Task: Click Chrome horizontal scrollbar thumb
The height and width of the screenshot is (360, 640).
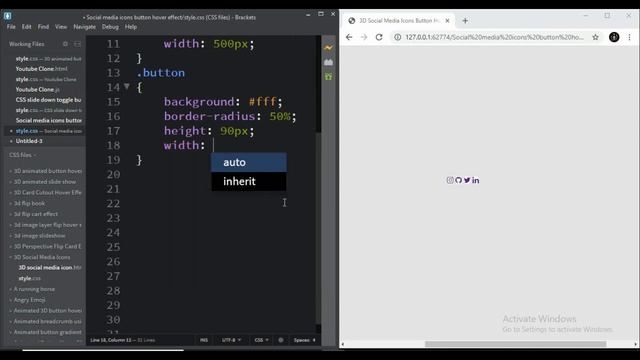Action: pos(516,344)
